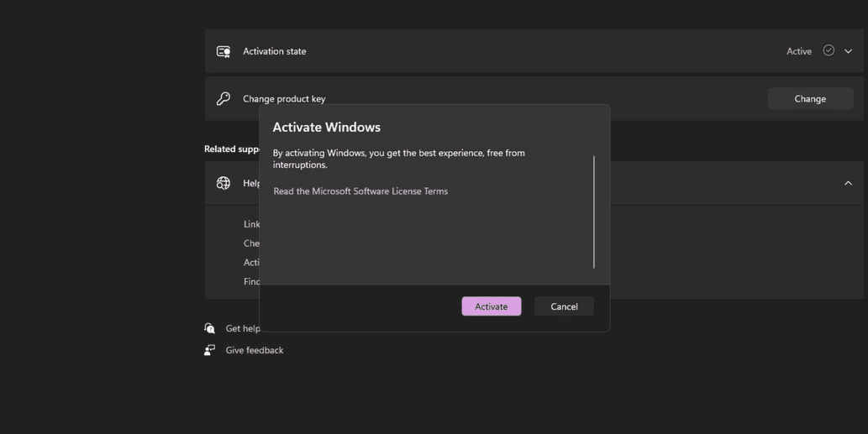Image resolution: width=868 pixels, height=434 pixels.
Task: Collapse the Help section chevron
Action: [848, 183]
